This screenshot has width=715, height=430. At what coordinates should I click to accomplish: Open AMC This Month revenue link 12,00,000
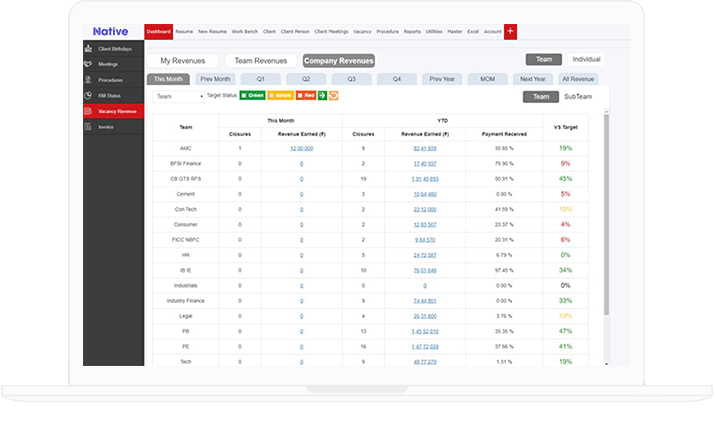301,149
